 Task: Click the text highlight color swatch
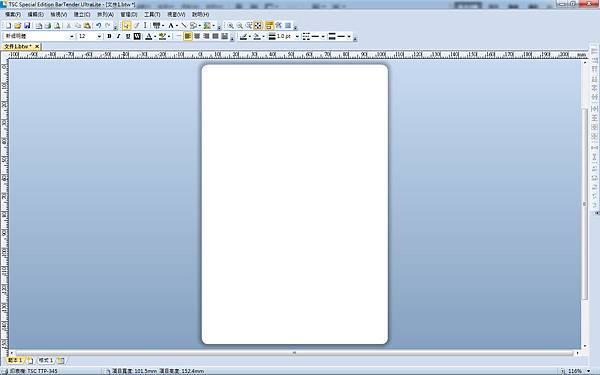162,36
